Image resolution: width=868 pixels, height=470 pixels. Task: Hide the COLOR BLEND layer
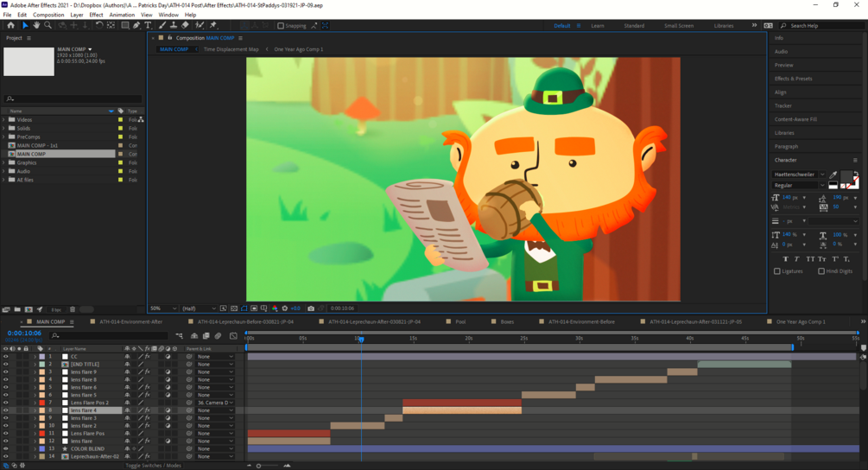click(5, 448)
